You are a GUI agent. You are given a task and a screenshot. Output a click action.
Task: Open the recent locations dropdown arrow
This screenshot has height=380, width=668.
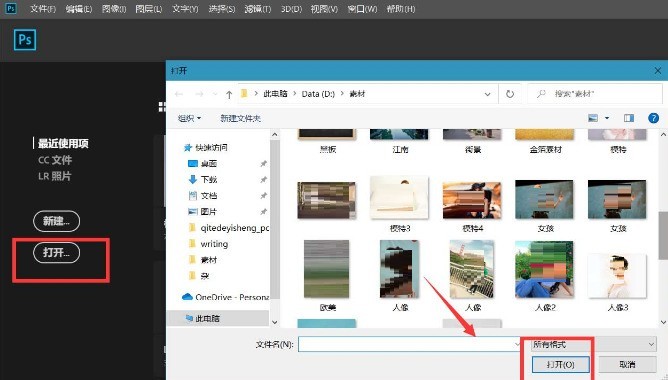(x=215, y=94)
